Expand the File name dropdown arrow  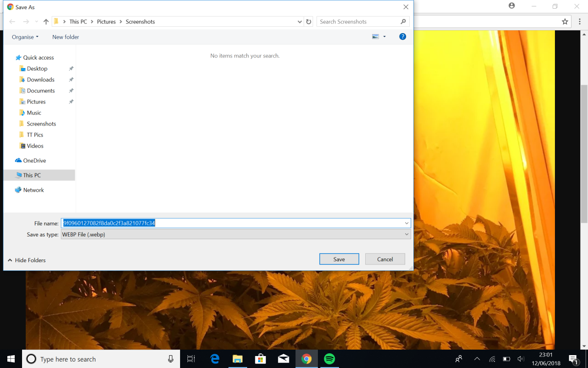407,223
